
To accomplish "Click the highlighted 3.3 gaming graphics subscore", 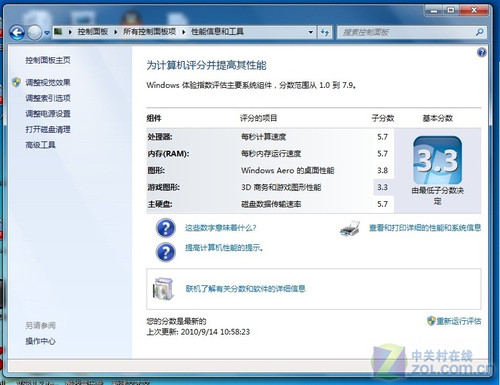I will click(382, 187).
